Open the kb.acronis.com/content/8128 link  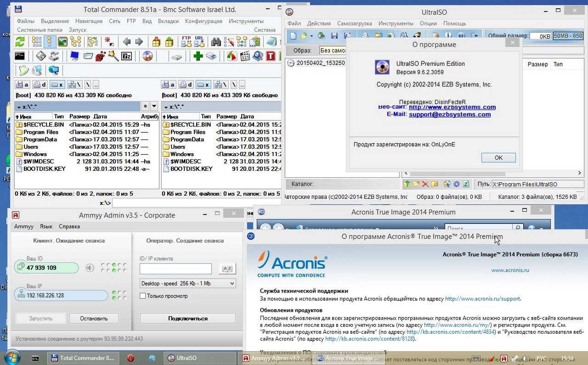(x=369, y=339)
